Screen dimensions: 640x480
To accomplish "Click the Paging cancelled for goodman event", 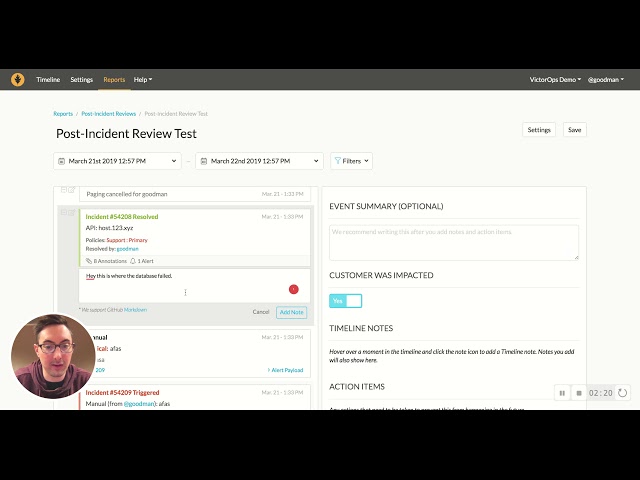I will (195, 194).
